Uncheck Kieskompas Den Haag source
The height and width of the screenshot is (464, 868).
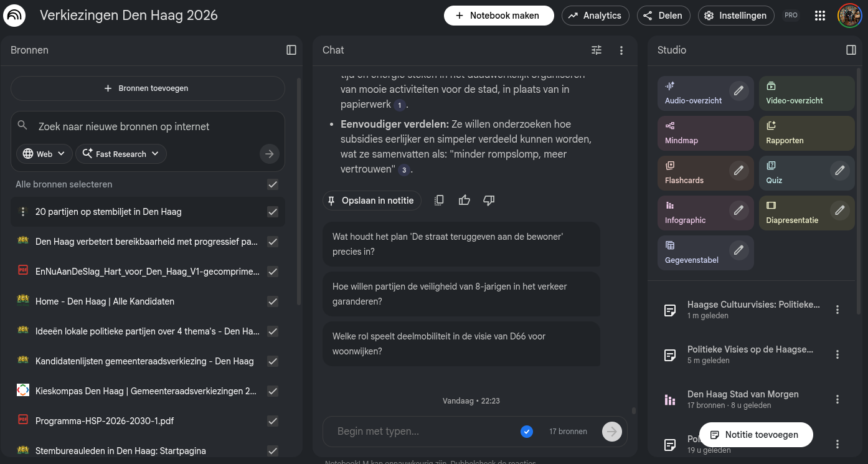click(272, 391)
